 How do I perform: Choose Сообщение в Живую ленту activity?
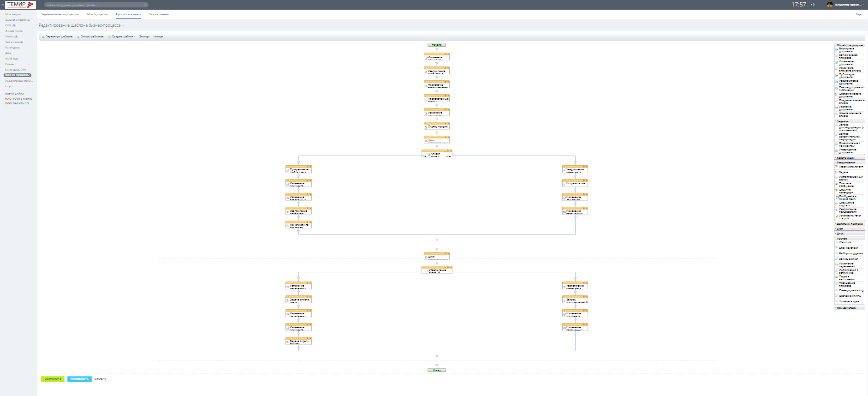(x=849, y=198)
